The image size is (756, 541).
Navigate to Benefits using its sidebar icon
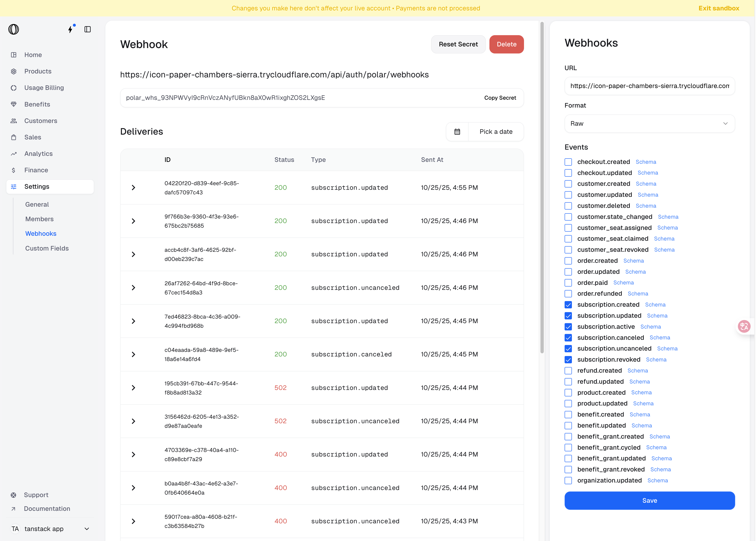click(x=14, y=104)
